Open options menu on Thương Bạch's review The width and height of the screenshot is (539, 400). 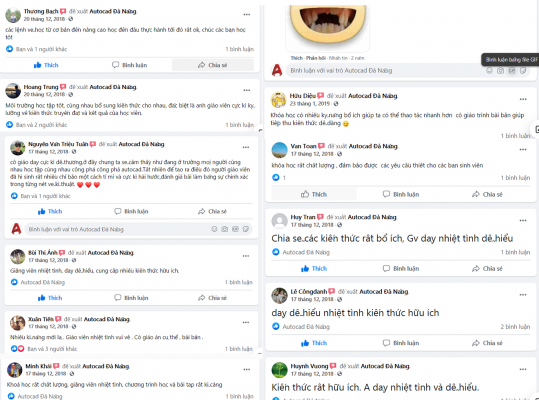[x=247, y=15]
